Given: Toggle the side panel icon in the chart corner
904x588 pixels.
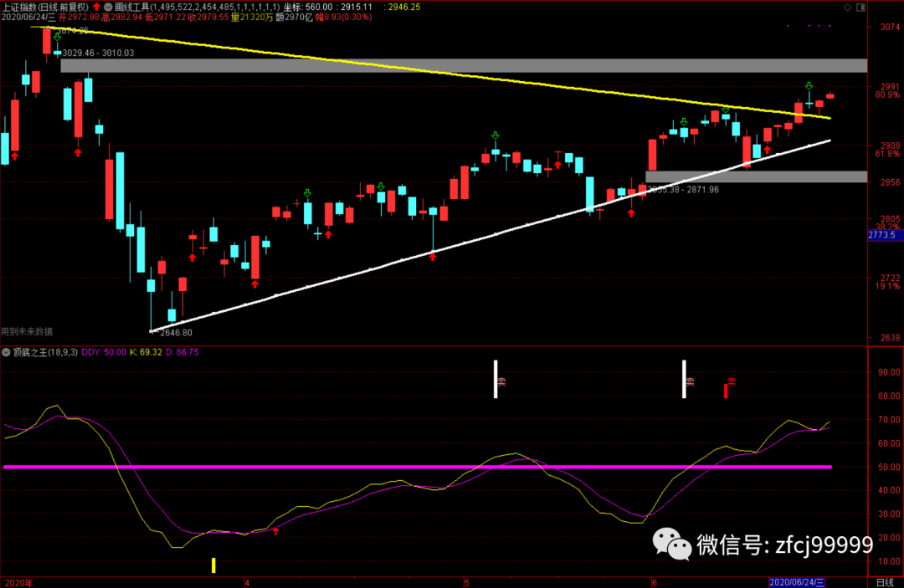Looking at the screenshot, I should pos(860,8).
